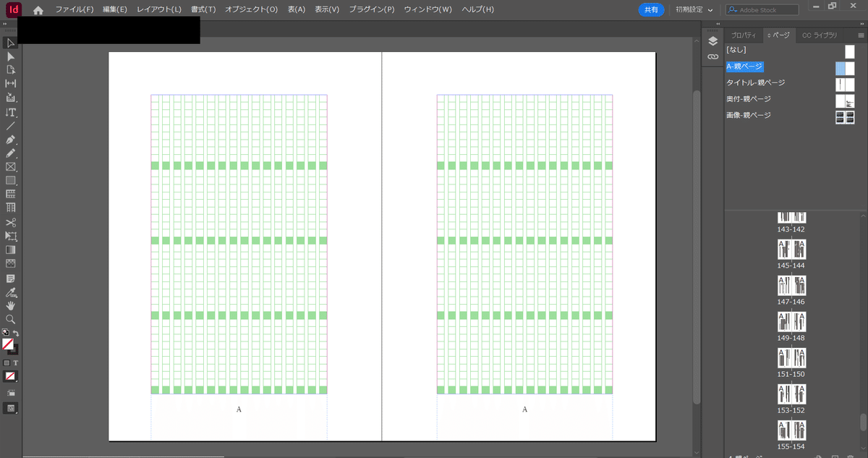
Task: Select the Pen tool
Action: [x=11, y=140]
